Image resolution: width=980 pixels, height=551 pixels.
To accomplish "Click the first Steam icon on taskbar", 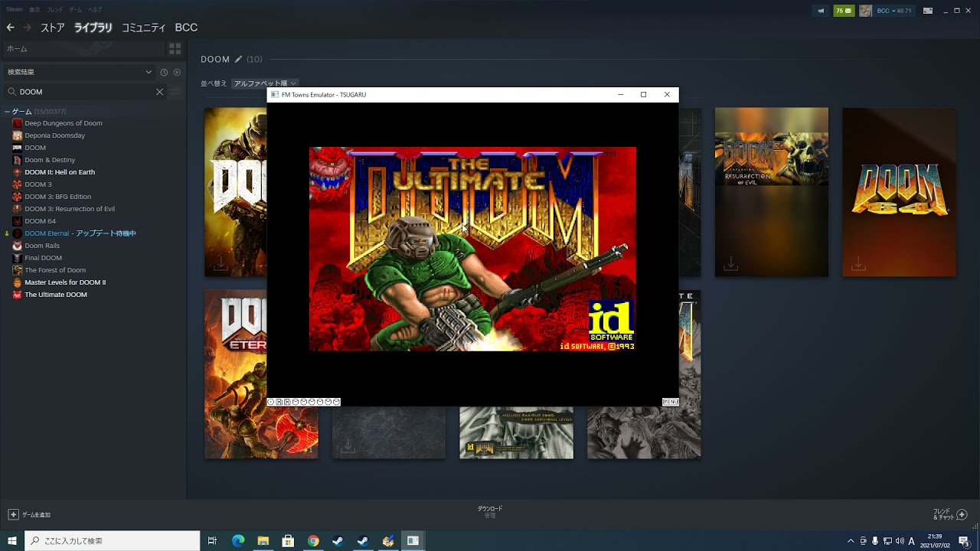I will [338, 541].
